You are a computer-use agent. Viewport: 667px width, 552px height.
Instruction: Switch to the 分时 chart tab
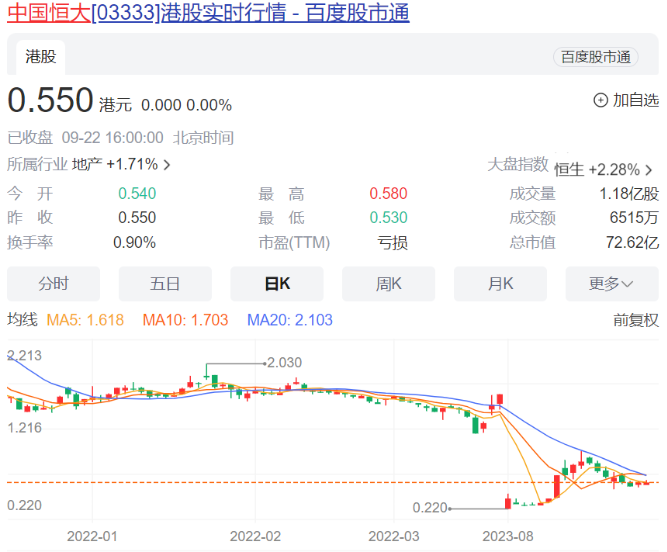(54, 284)
